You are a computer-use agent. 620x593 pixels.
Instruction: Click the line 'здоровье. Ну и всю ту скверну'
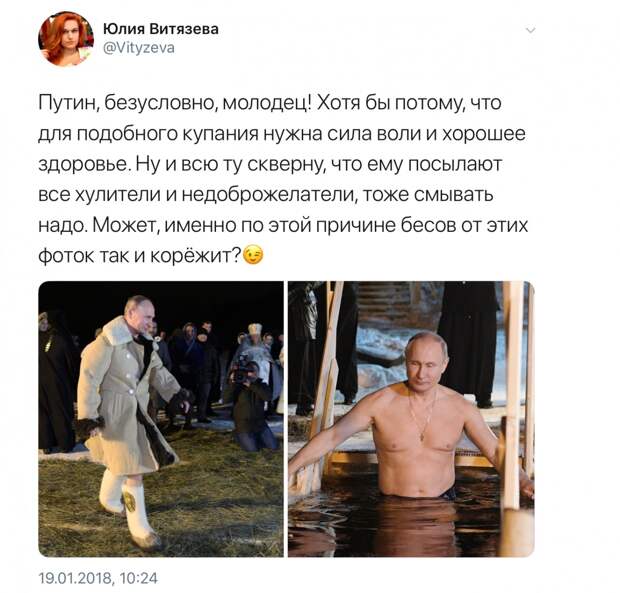pos(270,164)
